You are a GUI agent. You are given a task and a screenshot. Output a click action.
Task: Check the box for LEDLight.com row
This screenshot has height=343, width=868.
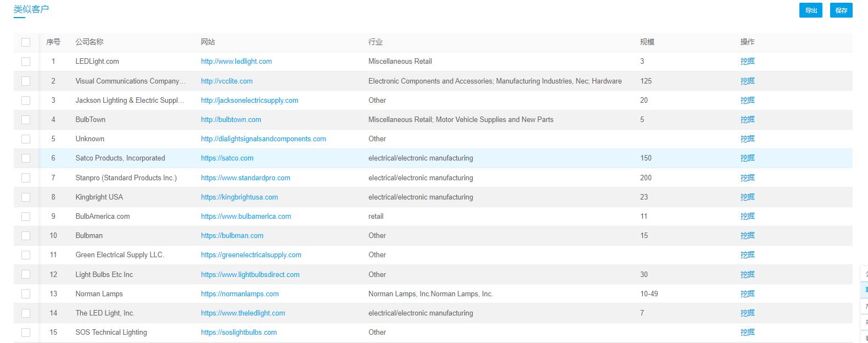[26, 62]
